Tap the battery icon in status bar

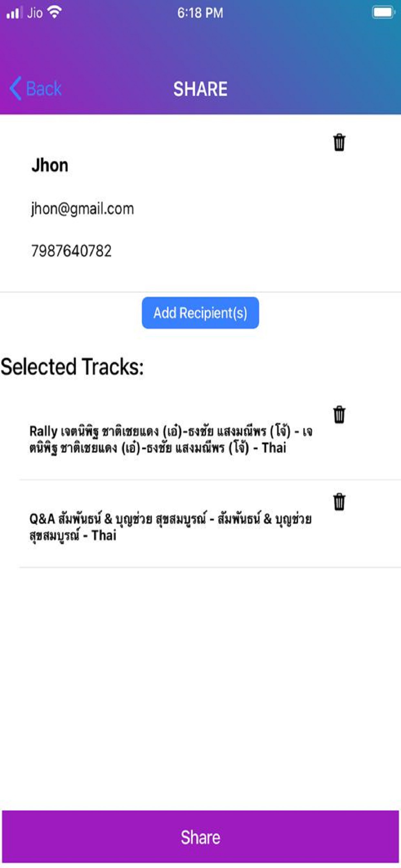coord(383,13)
